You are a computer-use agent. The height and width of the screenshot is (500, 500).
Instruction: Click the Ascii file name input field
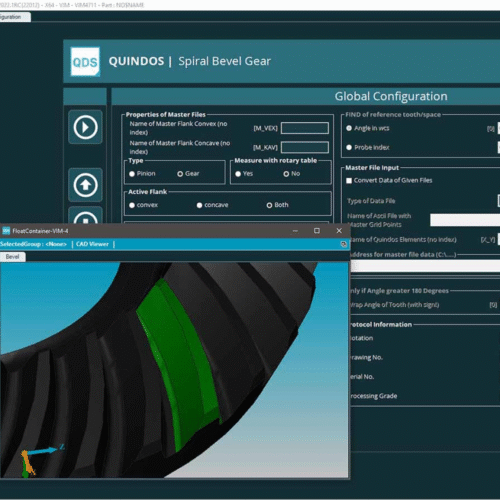[465, 220]
